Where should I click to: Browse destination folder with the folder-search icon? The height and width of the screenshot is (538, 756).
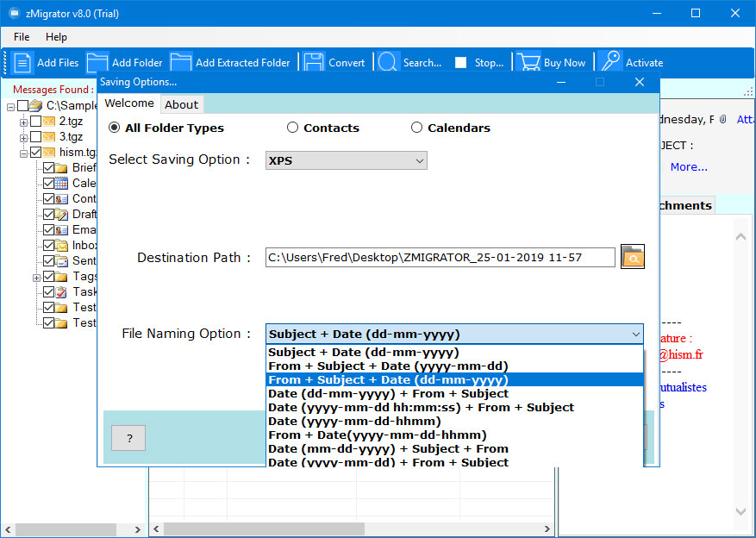633,257
